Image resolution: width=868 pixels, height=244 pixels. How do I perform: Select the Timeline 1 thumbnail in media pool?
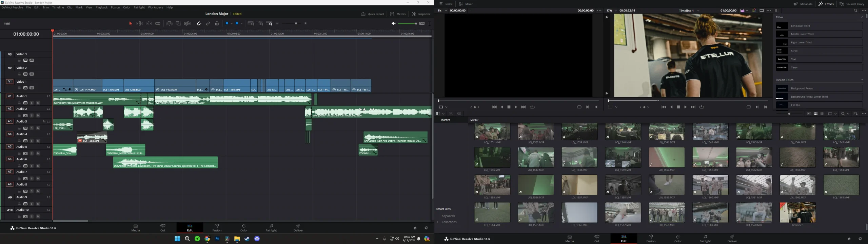point(797,212)
